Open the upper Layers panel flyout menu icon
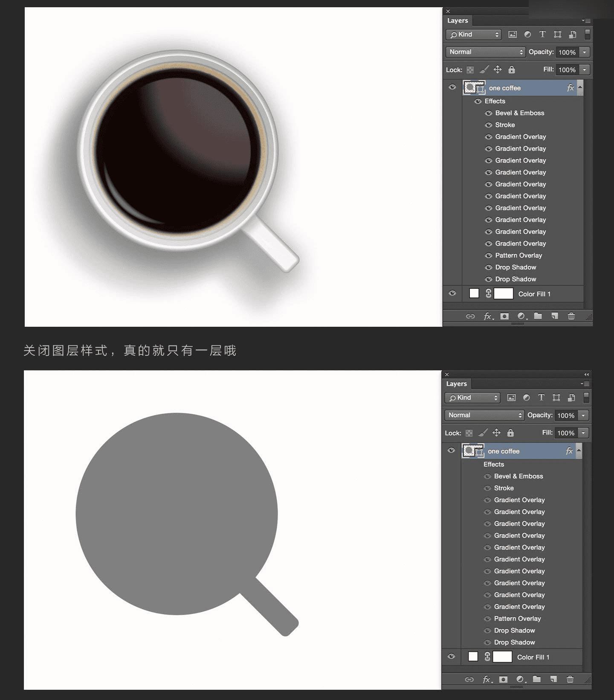The height and width of the screenshot is (700, 614). [586, 20]
